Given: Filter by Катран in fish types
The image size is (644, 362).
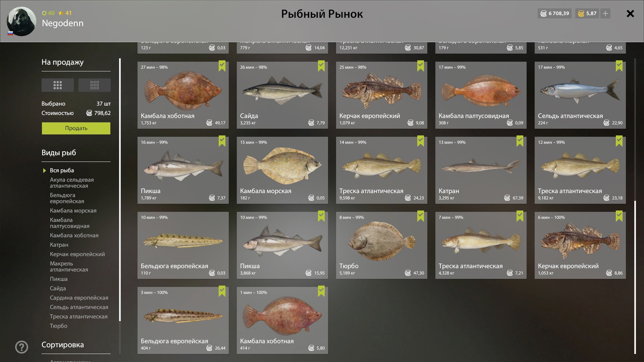Looking at the screenshot, I should click(59, 245).
